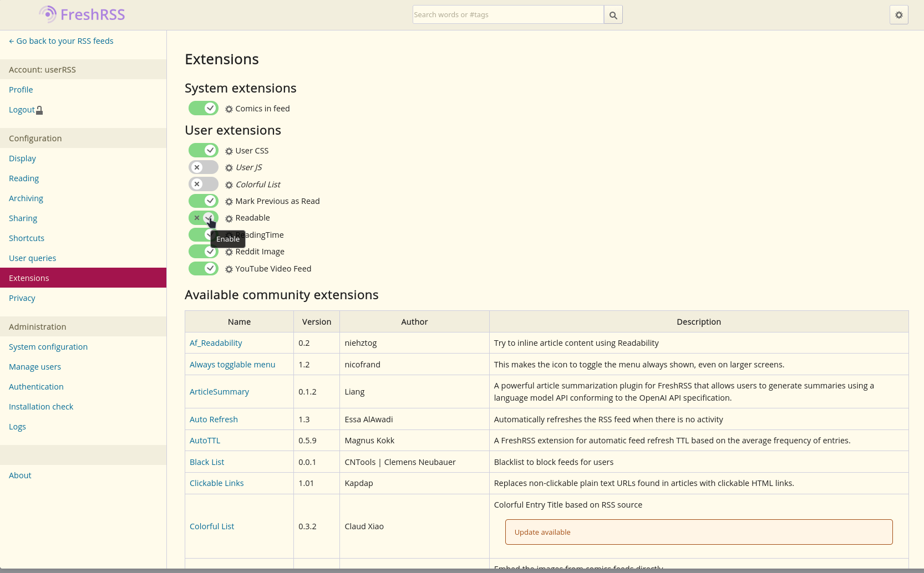Go back to your RSS feeds
Screen dimensions: 924x573
61,41
